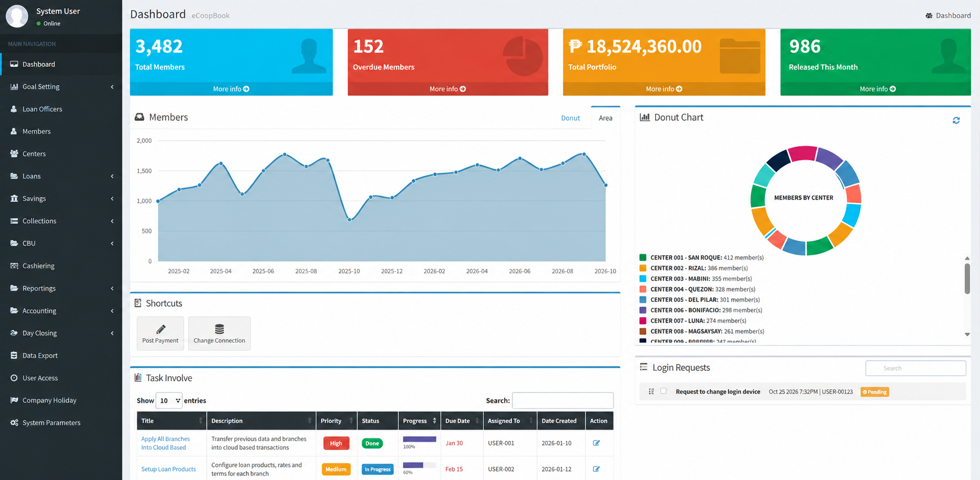Open edit action for Apply All Branches task

pyautogui.click(x=596, y=443)
